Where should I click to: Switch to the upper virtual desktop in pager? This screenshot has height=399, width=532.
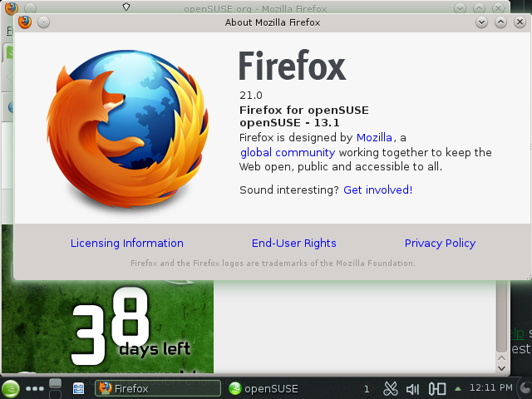pyautogui.click(x=56, y=383)
